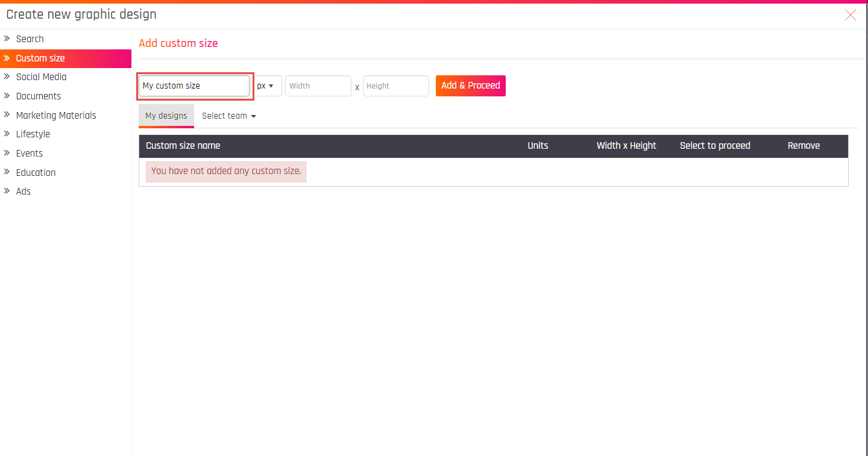
Task: Click the chevron icon beside Documents
Action: tap(7, 96)
